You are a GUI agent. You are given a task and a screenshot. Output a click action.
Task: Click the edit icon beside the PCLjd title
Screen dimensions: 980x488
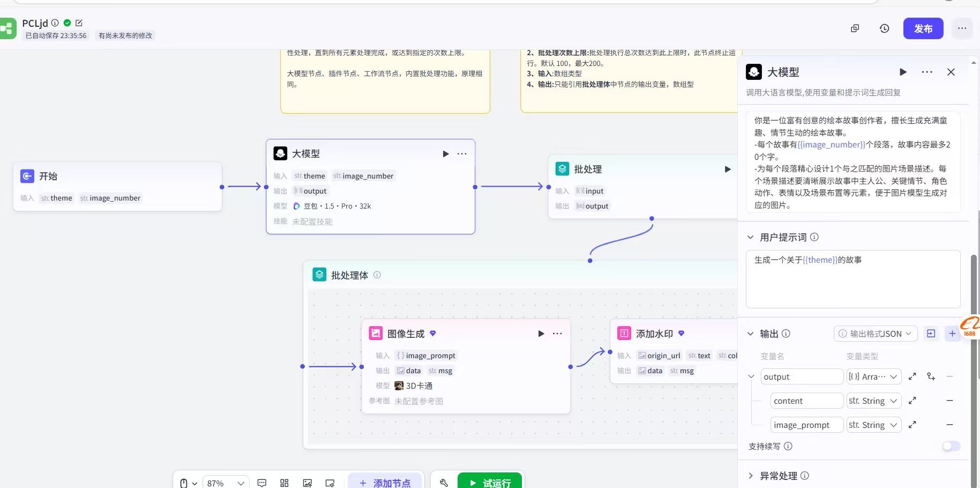(79, 23)
